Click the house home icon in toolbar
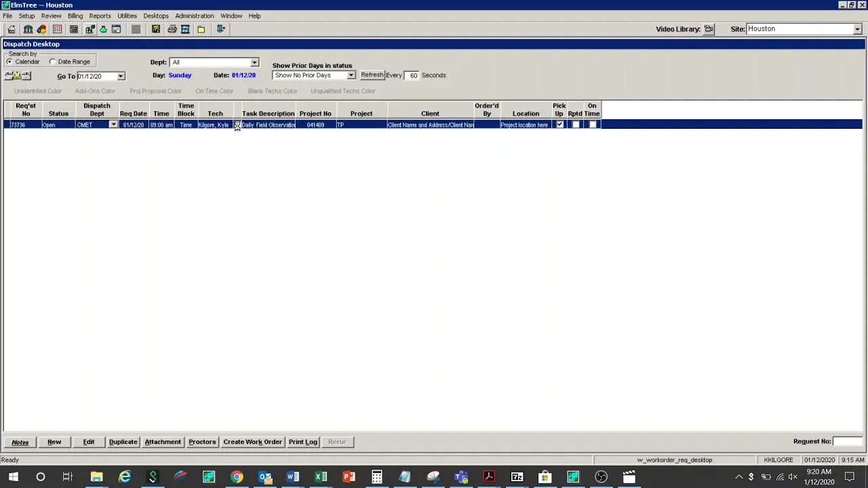868x488 pixels. (x=12, y=29)
